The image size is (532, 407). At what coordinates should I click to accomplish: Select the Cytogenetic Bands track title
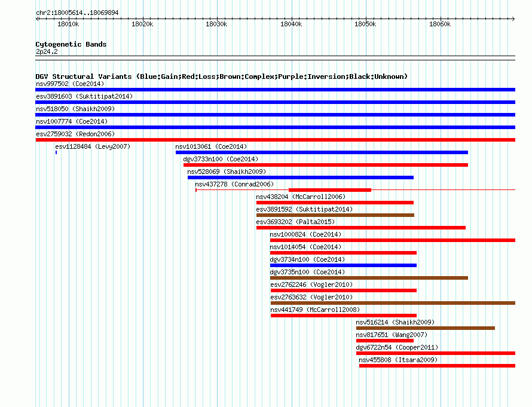pos(71,44)
